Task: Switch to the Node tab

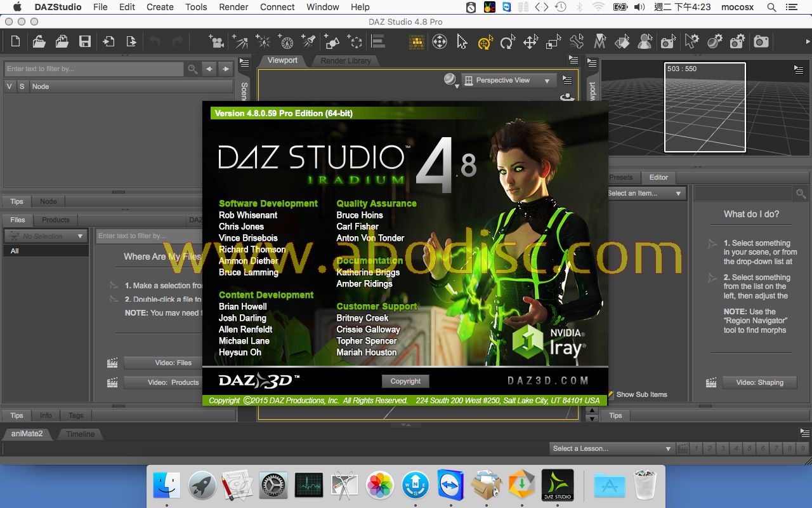Action: coord(48,201)
